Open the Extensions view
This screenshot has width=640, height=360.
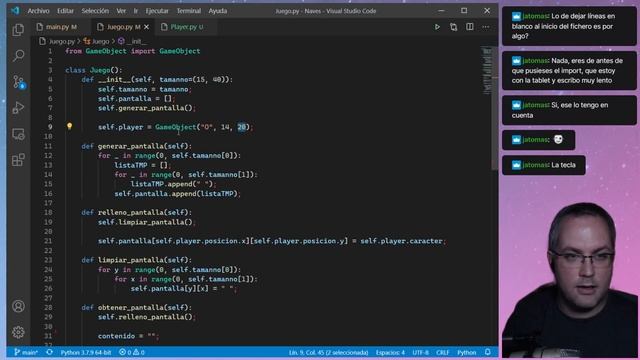18,160
